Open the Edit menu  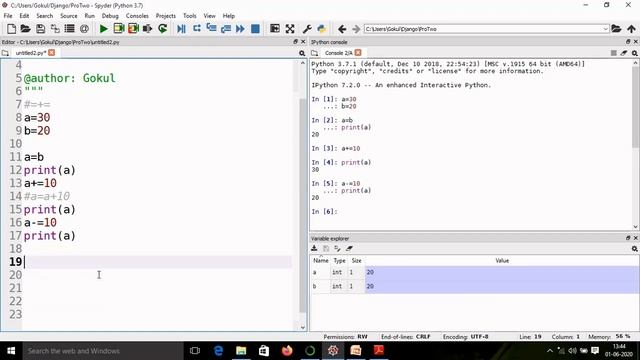click(x=24, y=16)
